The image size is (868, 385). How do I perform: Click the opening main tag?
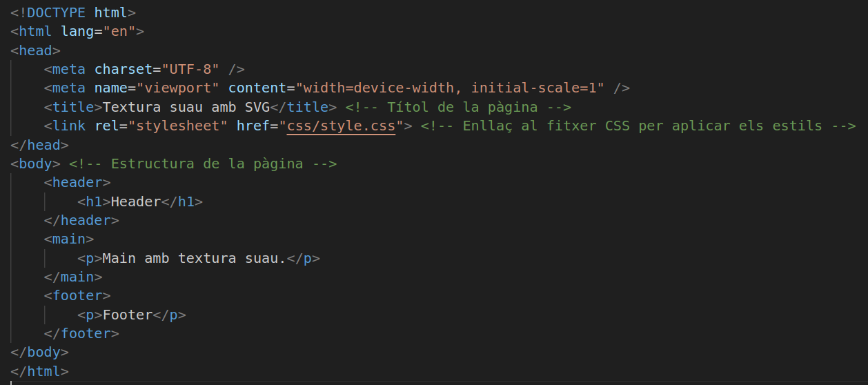tap(68, 239)
